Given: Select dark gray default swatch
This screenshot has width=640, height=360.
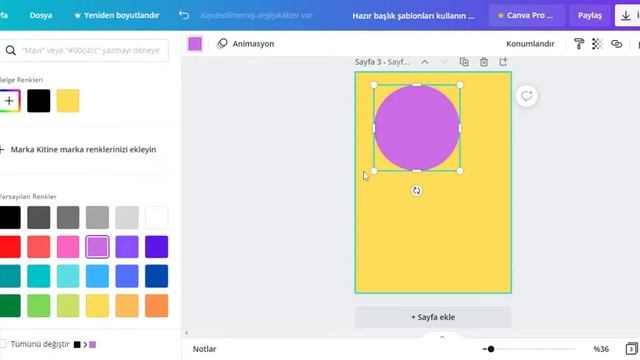Looking at the screenshot, I should [39, 217].
